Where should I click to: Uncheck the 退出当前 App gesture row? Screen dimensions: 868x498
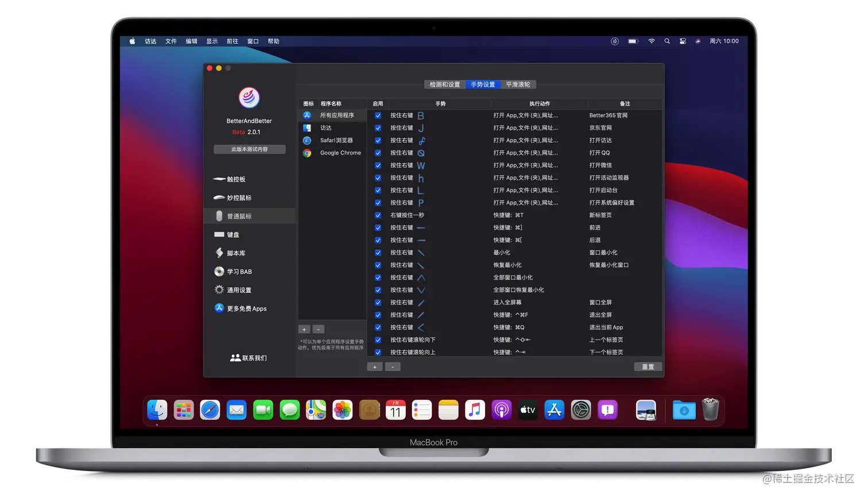378,327
